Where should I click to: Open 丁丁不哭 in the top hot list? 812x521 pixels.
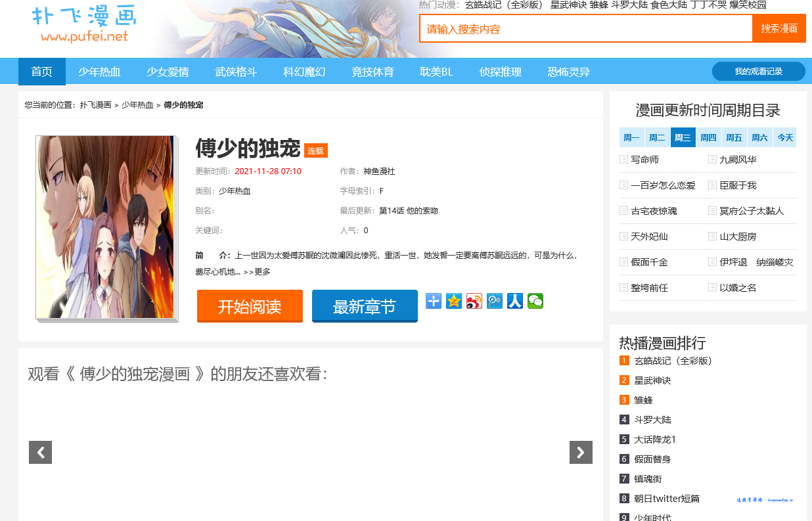point(708,5)
